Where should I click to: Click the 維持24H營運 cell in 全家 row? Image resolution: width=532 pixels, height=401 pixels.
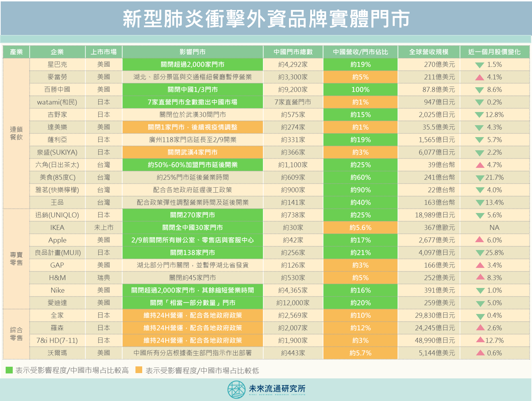(x=192, y=315)
